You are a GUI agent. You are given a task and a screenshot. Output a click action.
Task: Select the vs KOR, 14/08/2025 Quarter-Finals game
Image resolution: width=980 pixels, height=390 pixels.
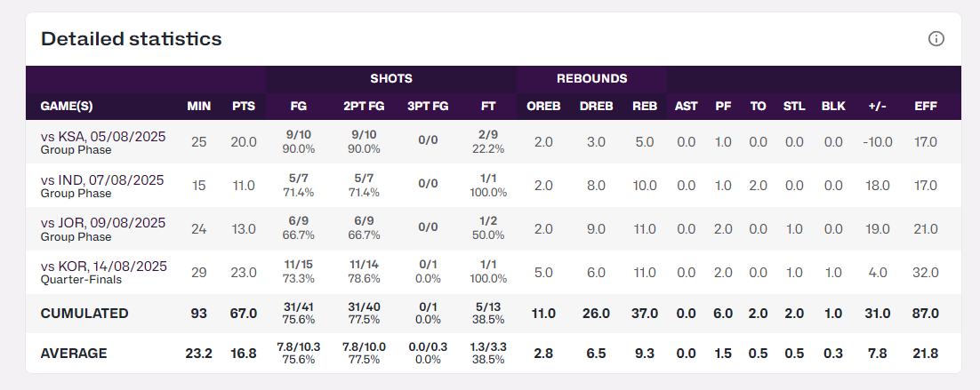pos(104,267)
